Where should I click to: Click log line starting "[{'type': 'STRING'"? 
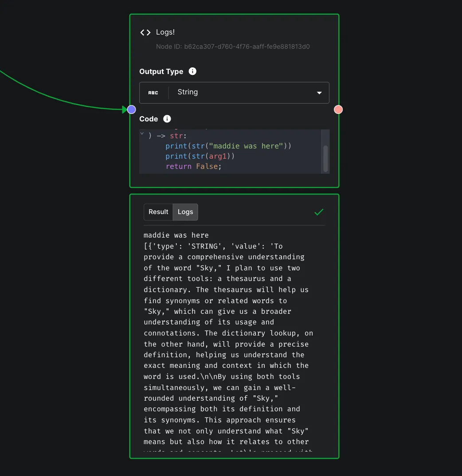click(x=213, y=246)
